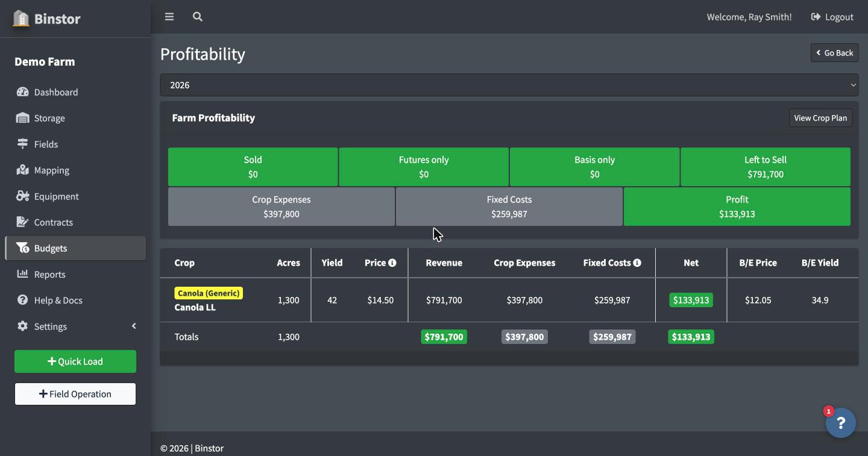Click the Help & Docs question icon

point(23,300)
